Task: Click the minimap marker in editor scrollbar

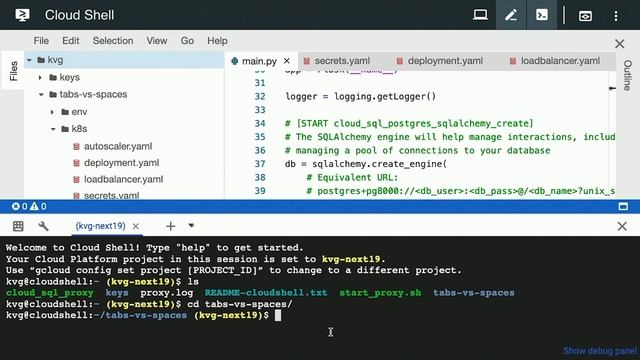Action: point(612,88)
